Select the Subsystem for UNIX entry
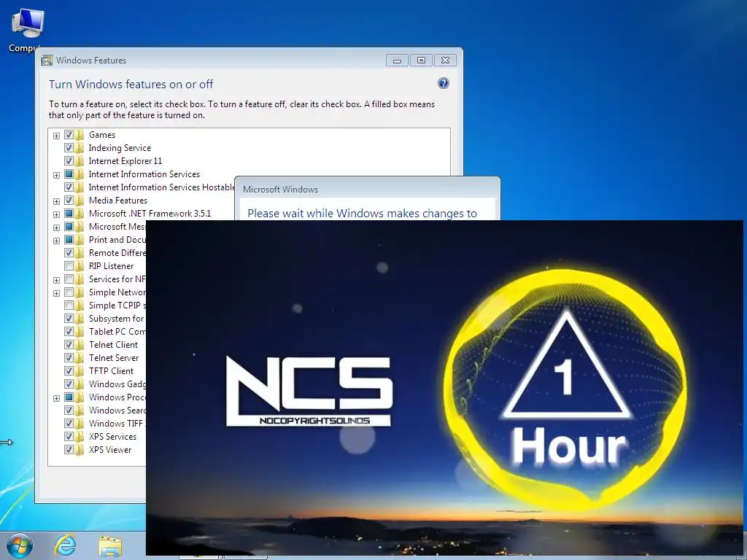The image size is (747, 560). (116, 319)
